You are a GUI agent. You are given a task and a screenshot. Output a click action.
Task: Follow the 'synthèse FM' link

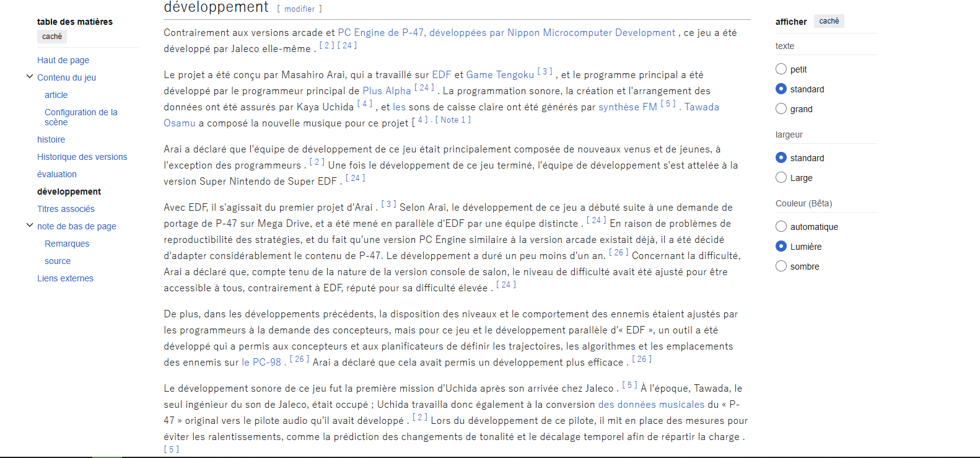(x=628, y=107)
